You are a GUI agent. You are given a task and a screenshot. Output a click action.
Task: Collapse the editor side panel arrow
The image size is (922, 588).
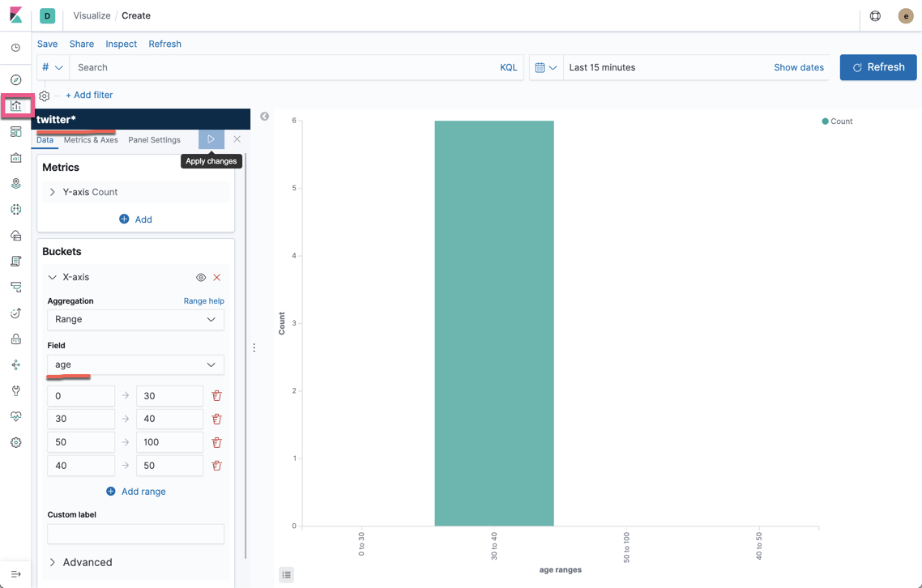(x=265, y=117)
